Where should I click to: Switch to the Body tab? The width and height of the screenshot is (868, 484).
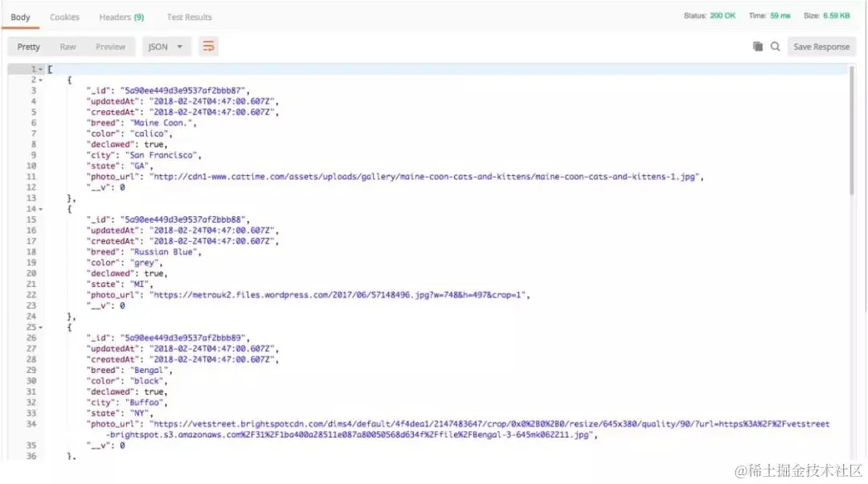click(20, 17)
